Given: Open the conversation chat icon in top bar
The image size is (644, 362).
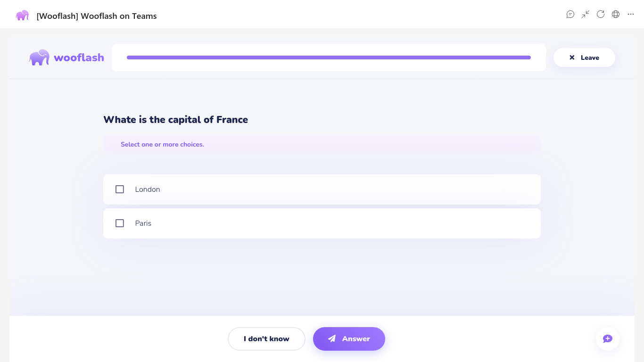Looking at the screenshot, I should coord(570,14).
